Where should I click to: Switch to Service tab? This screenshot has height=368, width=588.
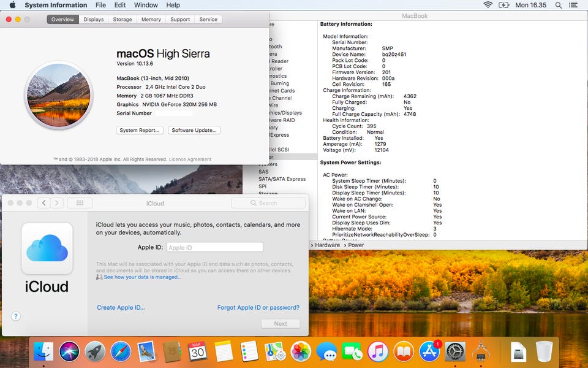(208, 19)
